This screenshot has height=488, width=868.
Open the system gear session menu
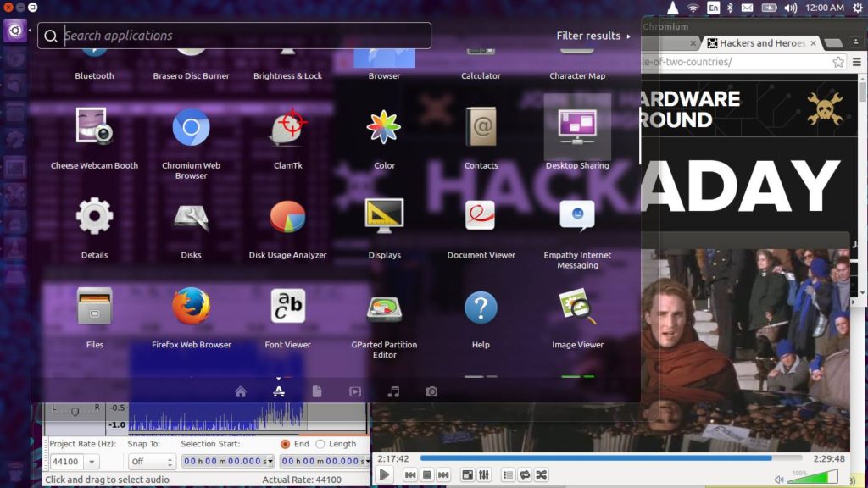(x=858, y=8)
